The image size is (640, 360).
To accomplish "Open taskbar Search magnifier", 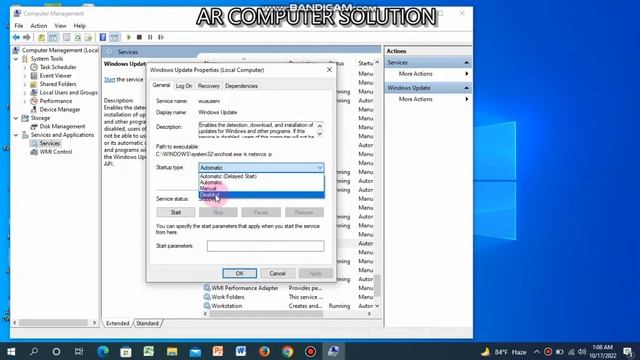I will click(34, 351).
